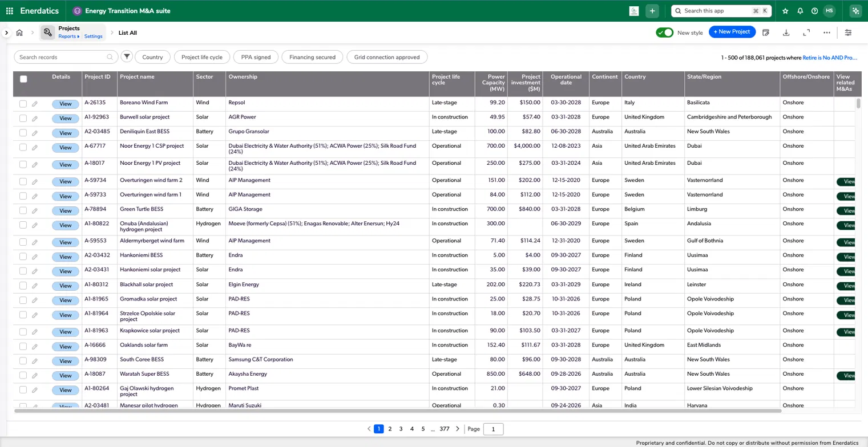Open the app launcher grid icon
The width and height of the screenshot is (868, 447).
[x=9, y=11]
